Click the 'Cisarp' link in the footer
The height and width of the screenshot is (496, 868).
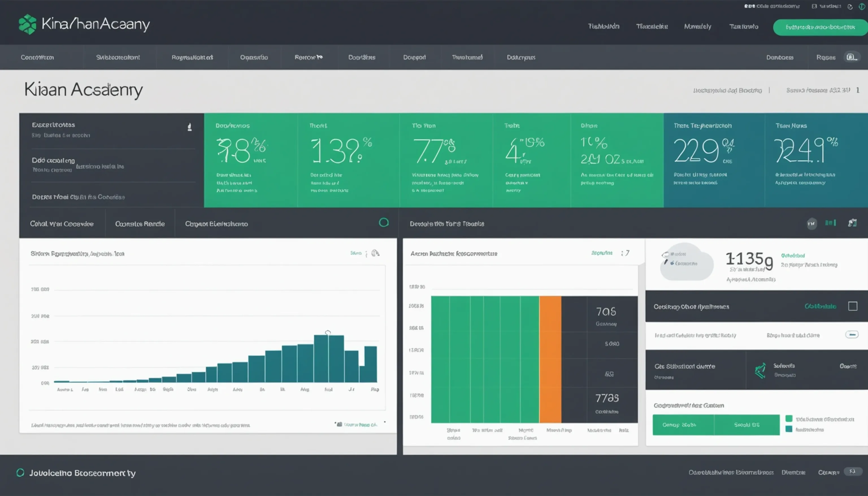pos(828,472)
